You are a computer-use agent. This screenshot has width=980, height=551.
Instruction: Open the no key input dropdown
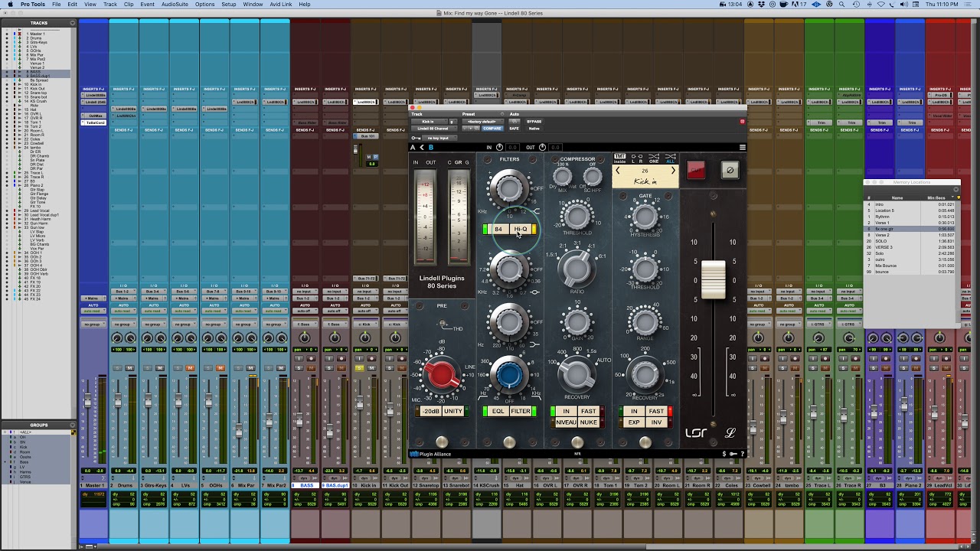tap(438, 139)
